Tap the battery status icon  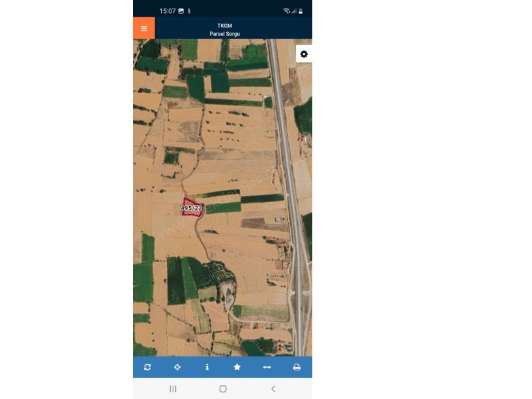coord(301,11)
